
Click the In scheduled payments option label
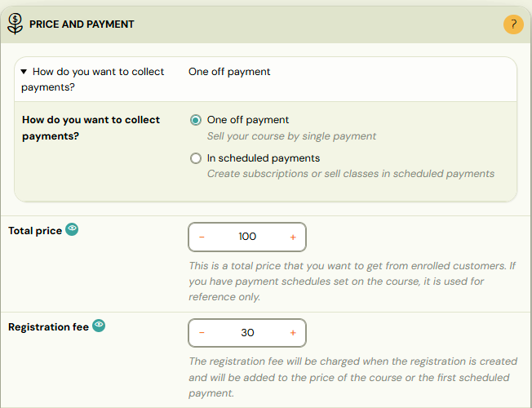(x=264, y=158)
